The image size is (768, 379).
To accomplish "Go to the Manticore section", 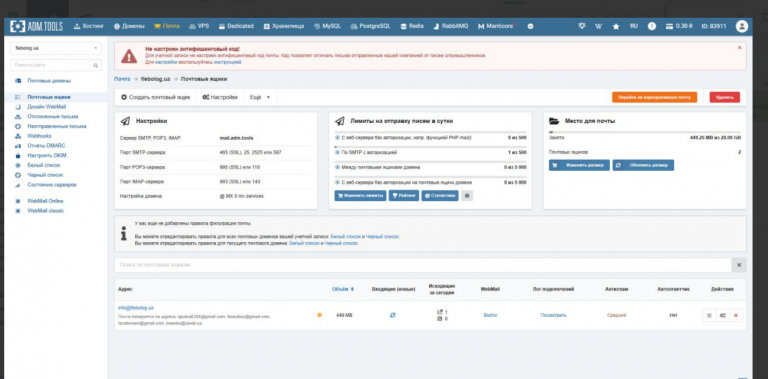I will coord(497,26).
